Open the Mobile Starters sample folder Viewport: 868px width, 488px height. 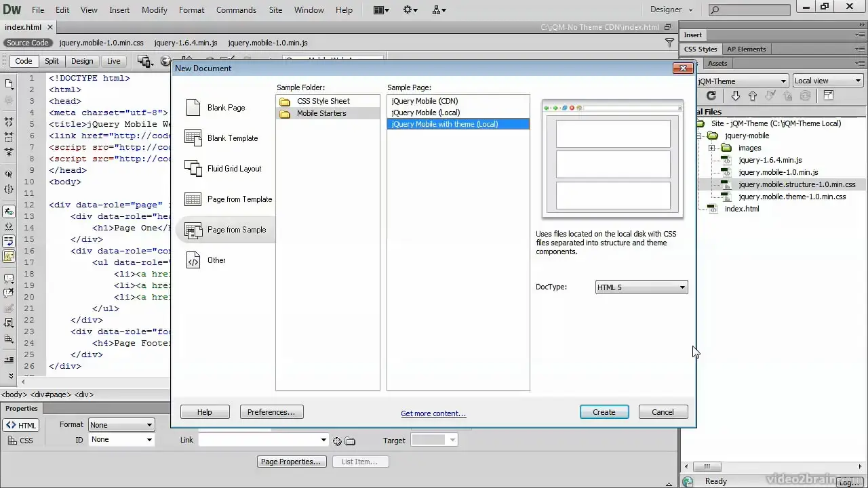(x=321, y=113)
